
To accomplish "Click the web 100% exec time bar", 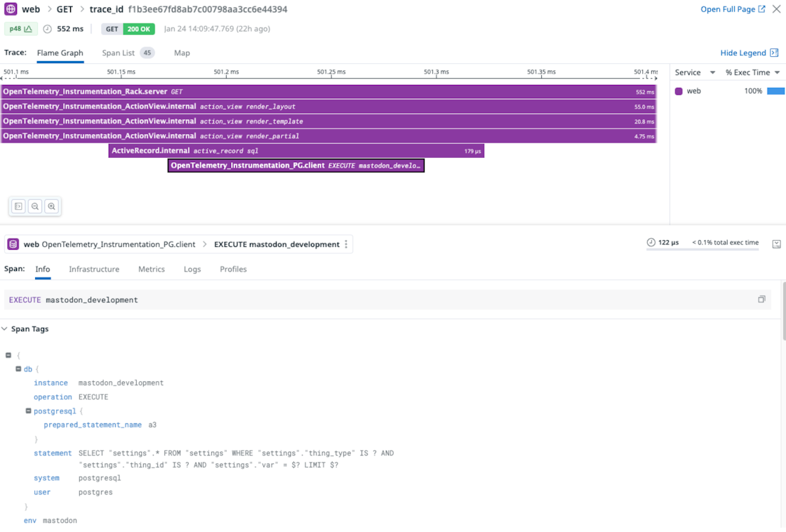I will point(775,91).
